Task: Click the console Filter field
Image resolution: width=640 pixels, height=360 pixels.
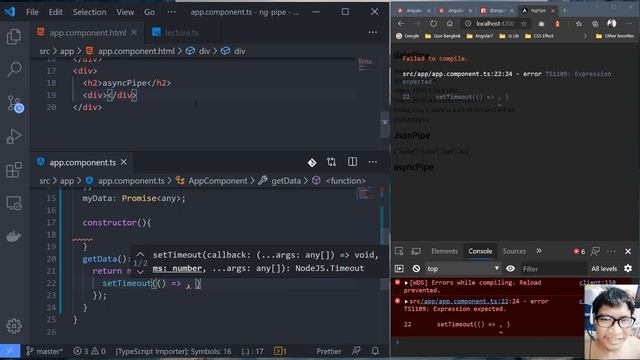Action: 553,269
